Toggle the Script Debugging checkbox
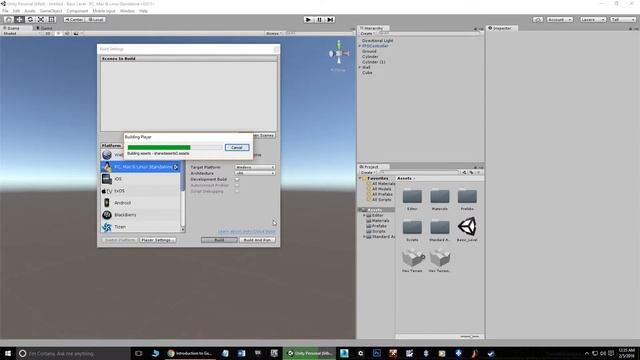 (x=237, y=191)
